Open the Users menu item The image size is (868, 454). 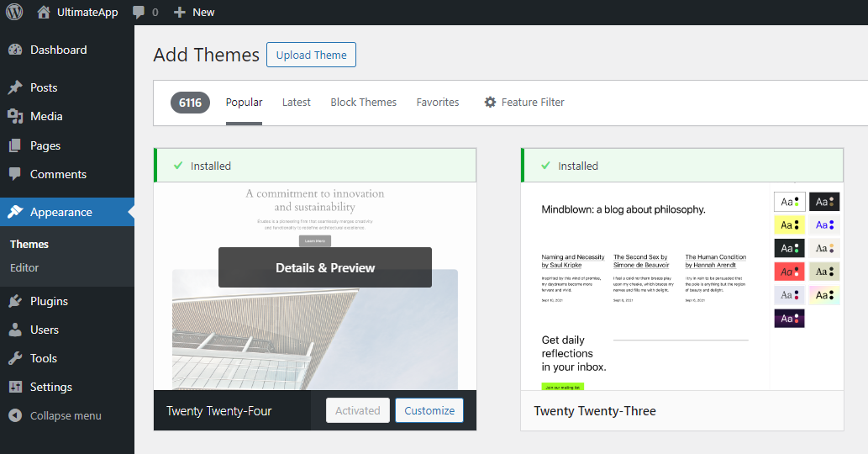[67, 330]
